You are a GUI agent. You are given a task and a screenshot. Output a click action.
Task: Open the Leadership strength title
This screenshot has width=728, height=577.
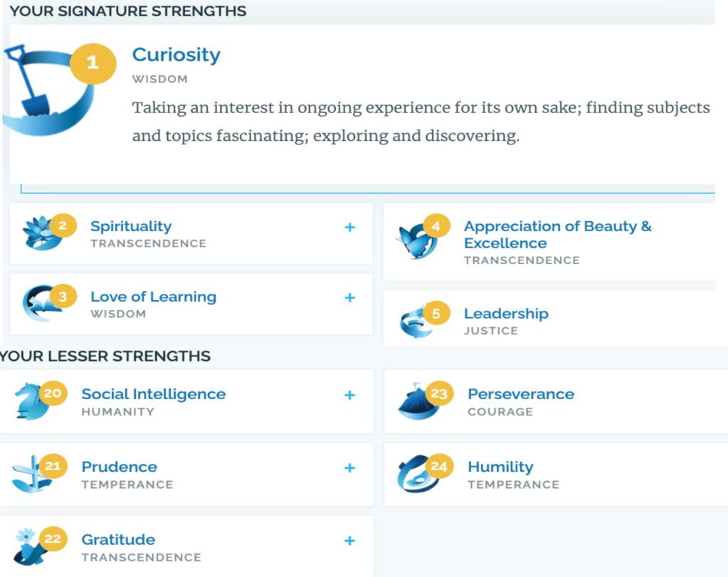[506, 314]
